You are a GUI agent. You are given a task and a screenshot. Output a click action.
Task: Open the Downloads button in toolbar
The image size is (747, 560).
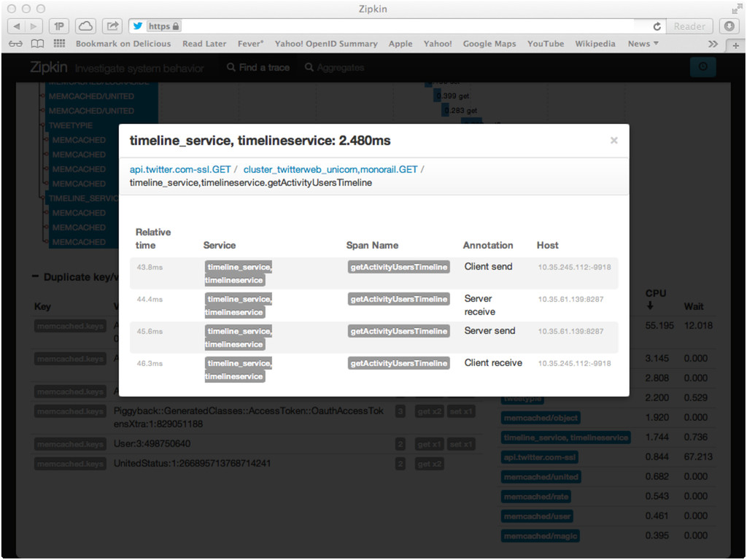729,26
